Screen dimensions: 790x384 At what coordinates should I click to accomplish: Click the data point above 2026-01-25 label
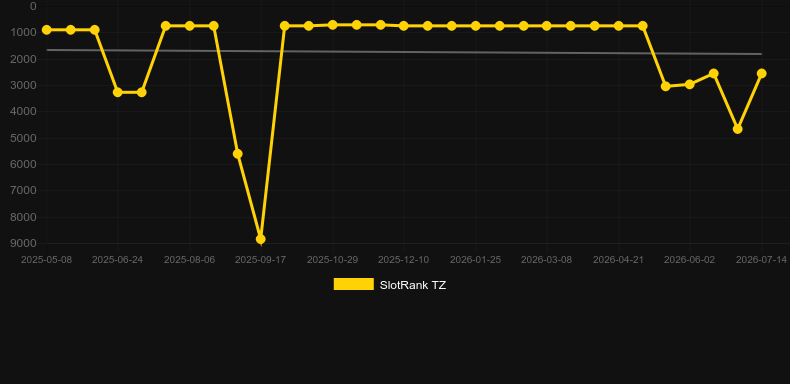(x=476, y=26)
